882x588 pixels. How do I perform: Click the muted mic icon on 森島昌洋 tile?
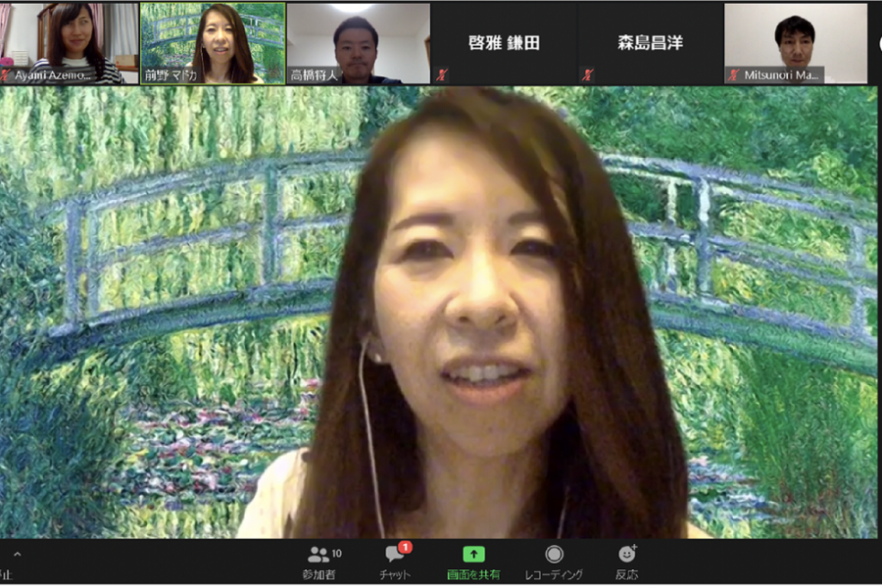click(588, 74)
